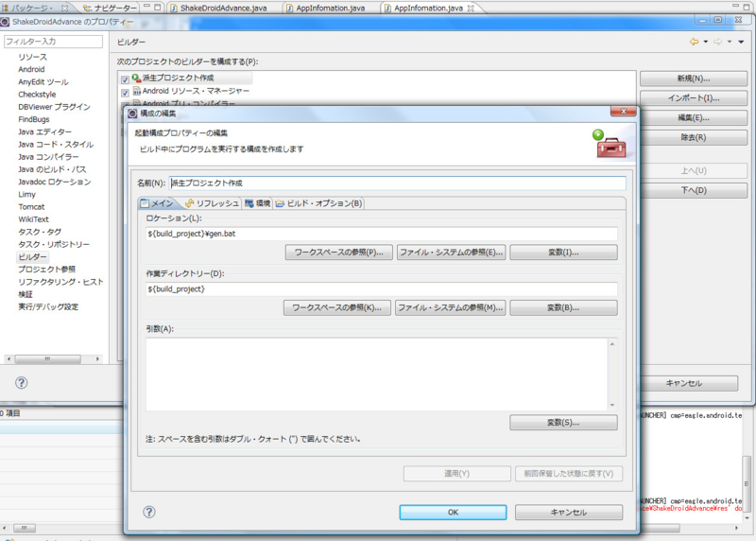
Task: Click the 除去(R) button
Action: (x=694, y=137)
